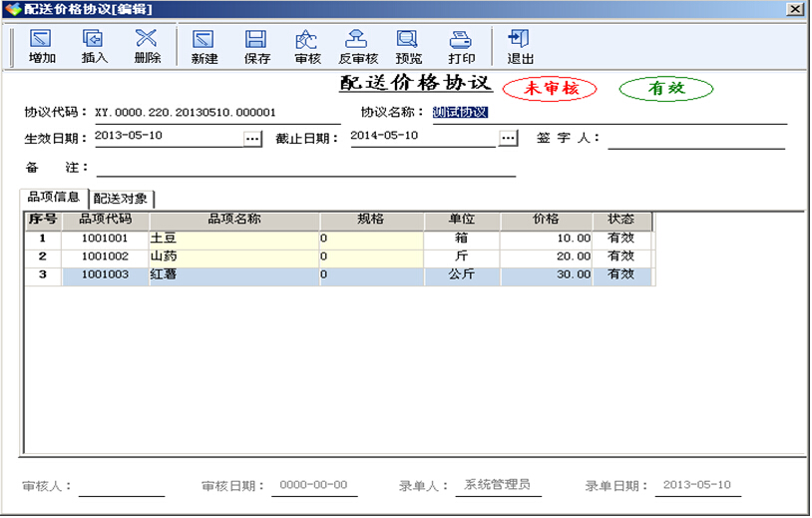This screenshot has height=518, width=812.
Task: Click the 协议名称 input field
Action: coord(609,113)
